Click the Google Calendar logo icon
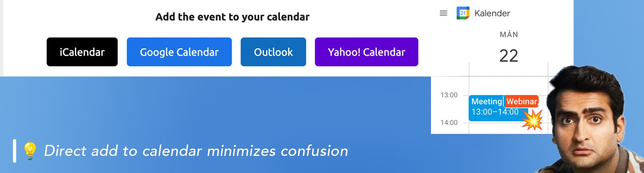644x173 pixels. [x=463, y=13]
